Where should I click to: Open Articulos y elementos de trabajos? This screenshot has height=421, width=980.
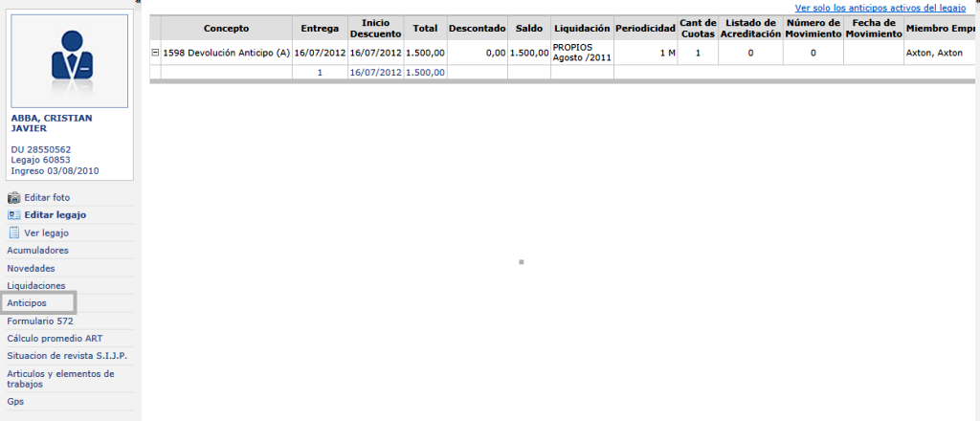pos(60,379)
